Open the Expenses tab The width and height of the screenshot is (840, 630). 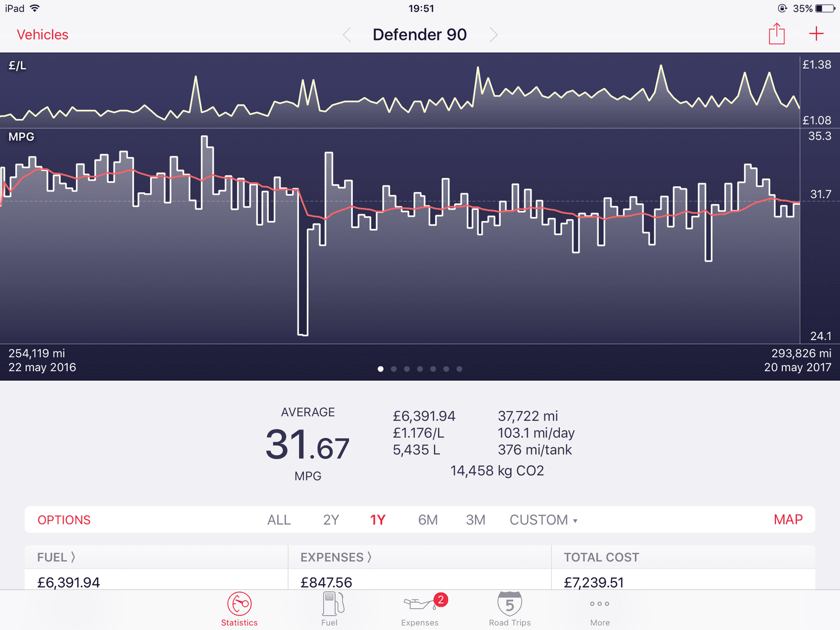tap(420, 610)
